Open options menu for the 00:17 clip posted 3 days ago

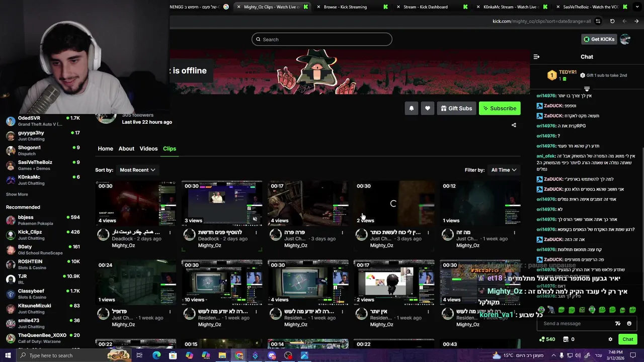(342, 232)
